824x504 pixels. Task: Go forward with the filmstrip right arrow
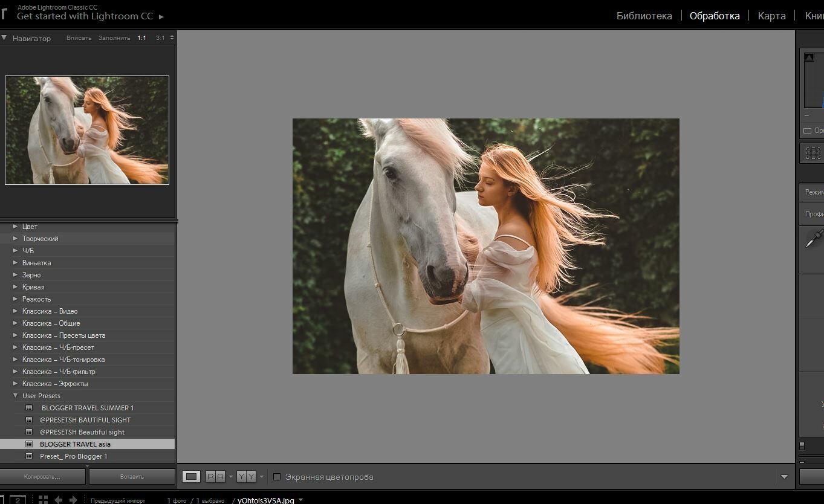(73, 500)
